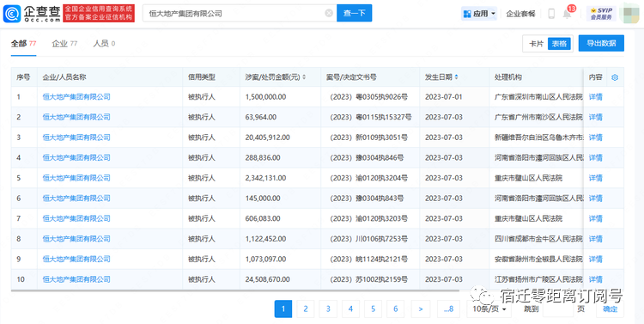The image size is (644, 324).
Task: Open 恒大地产集团有限公司 link in row 5
Action: coord(76,178)
